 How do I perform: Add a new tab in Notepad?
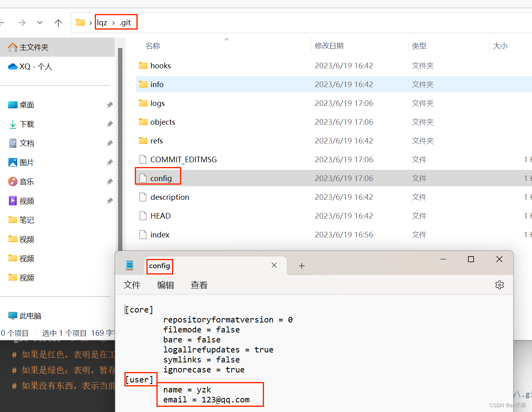click(x=302, y=266)
